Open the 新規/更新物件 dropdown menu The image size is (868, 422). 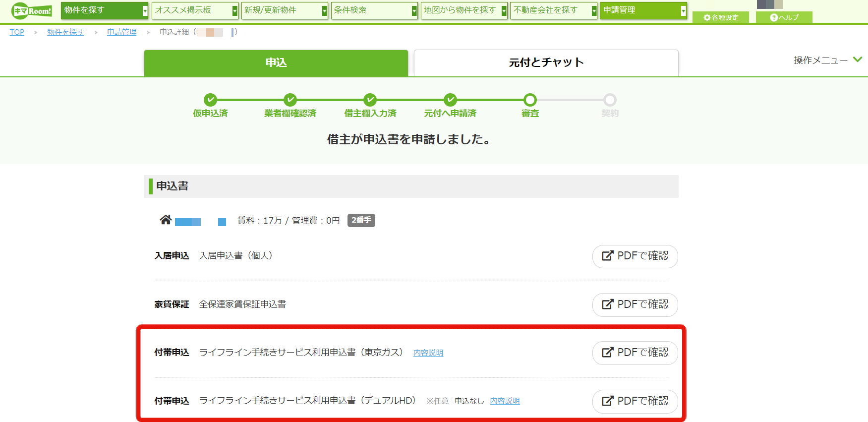285,10
